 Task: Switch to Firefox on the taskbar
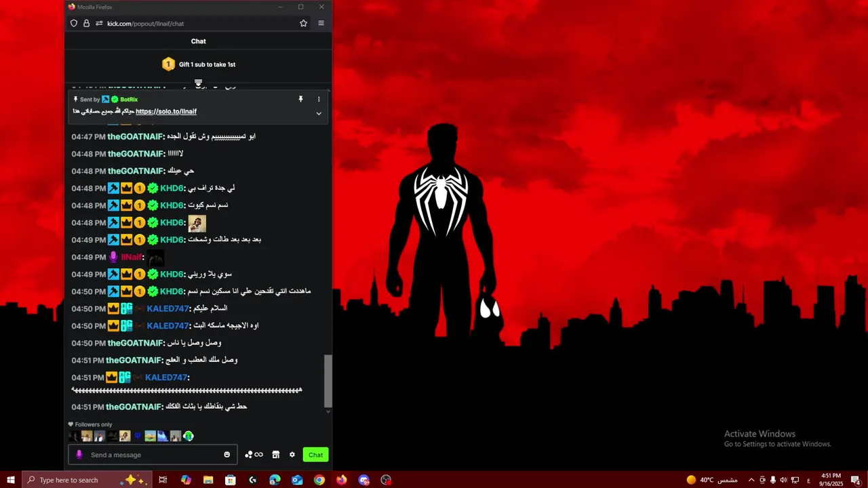[341, 480]
